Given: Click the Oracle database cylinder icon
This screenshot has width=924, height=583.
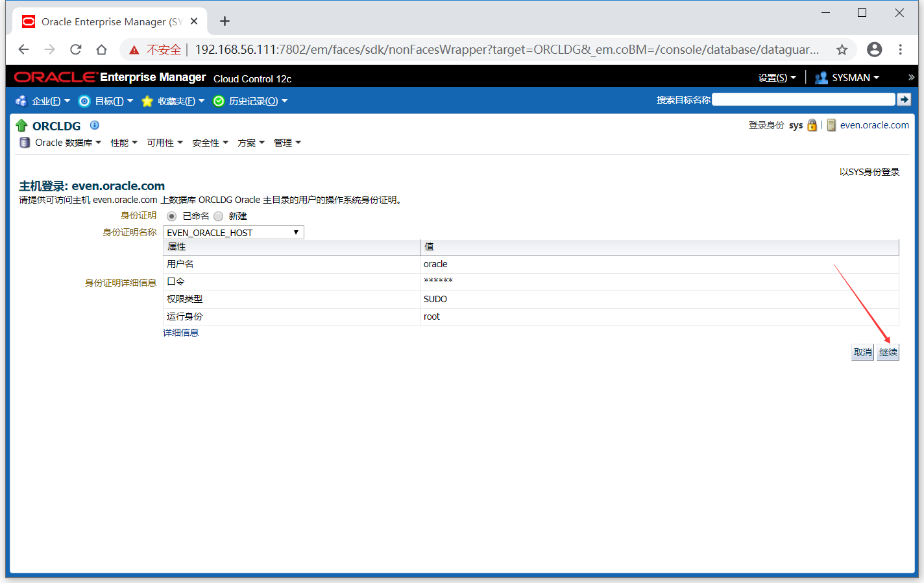Looking at the screenshot, I should (x=25, y=143).
